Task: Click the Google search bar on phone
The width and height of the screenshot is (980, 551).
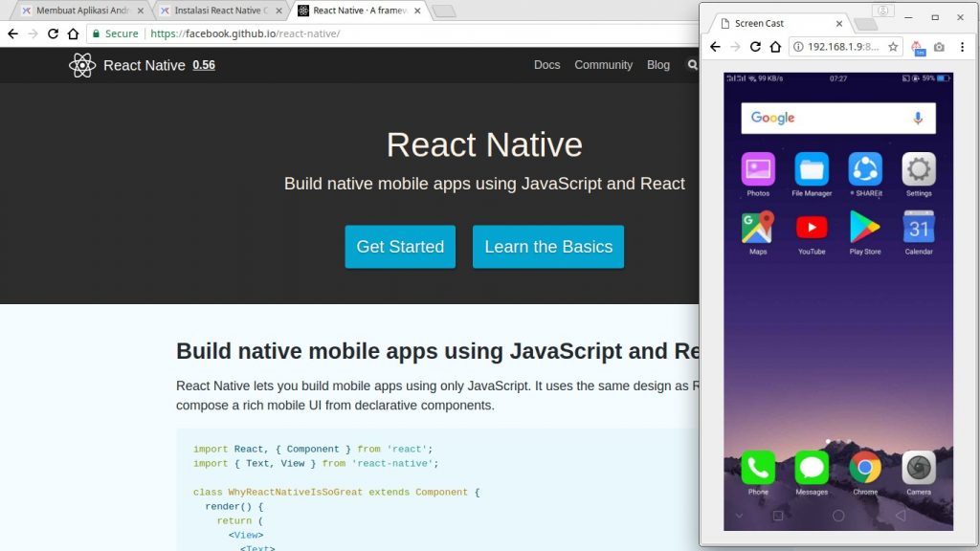Action: pos(823,118)
